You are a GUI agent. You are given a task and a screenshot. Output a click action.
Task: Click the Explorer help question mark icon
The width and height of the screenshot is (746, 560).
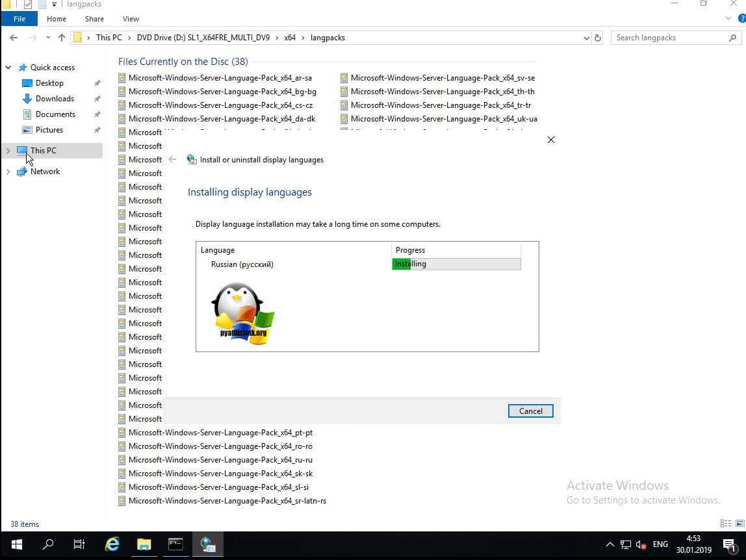(x=741, y=19)
